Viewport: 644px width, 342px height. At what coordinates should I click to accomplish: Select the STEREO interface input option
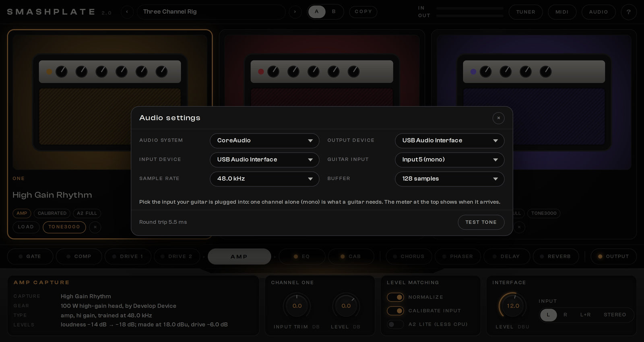point(615,315)
